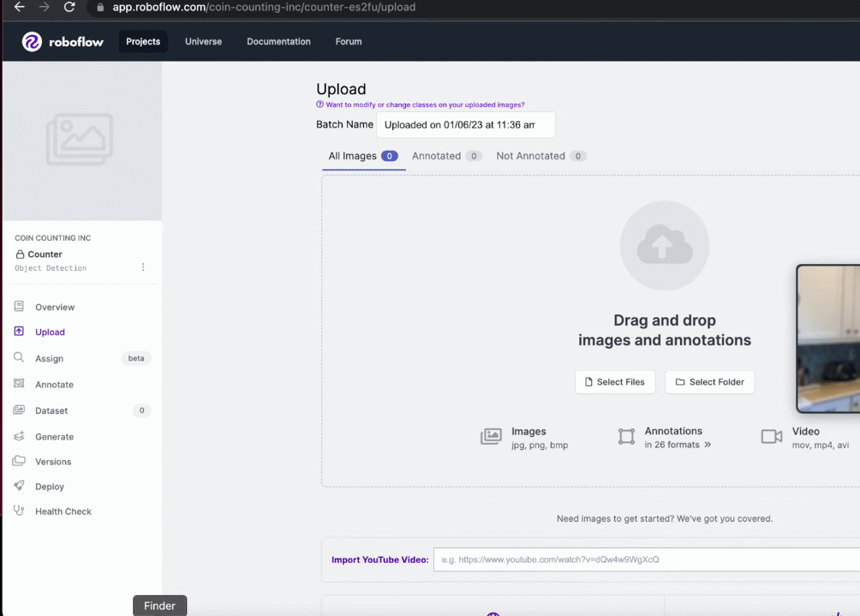Switch to the Not Annotated tab
This screenshot has height=616, width=860.
tap(541, 156)
